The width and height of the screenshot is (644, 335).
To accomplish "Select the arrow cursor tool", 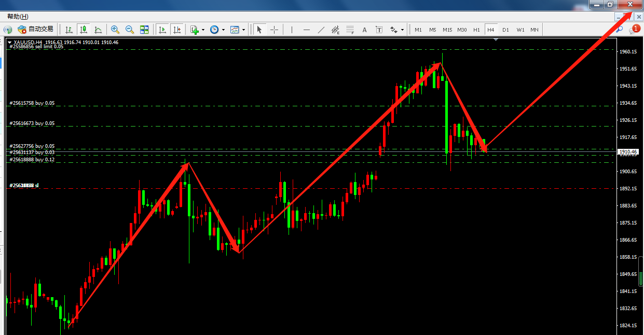I will pos(259,30).
